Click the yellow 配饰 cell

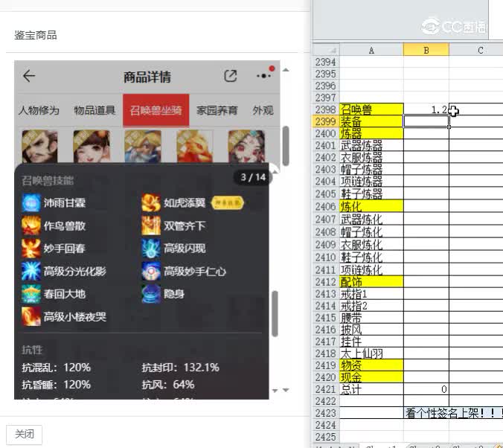pyautogui.click(x=371, y=282)
